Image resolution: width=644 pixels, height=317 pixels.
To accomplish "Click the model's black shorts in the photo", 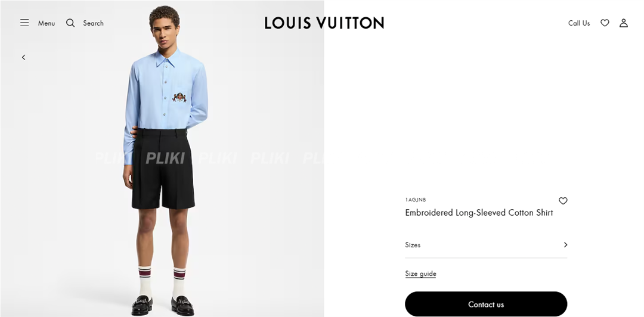I will (163, 169).
